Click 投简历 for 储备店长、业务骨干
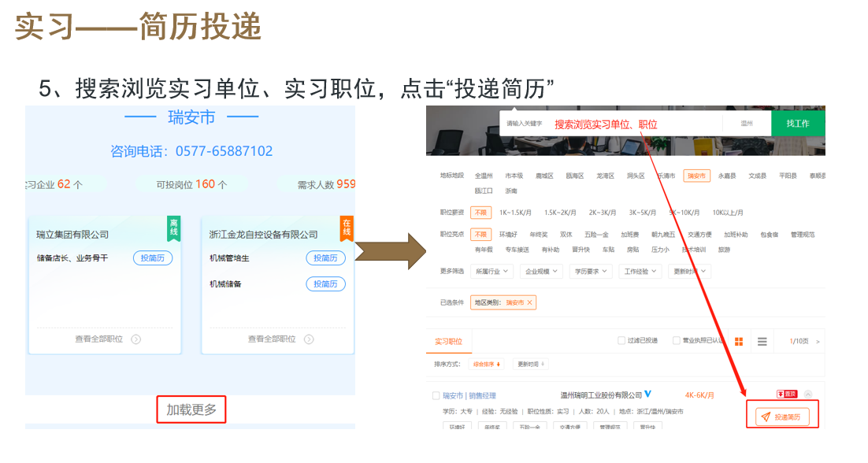 pos(153,257)
